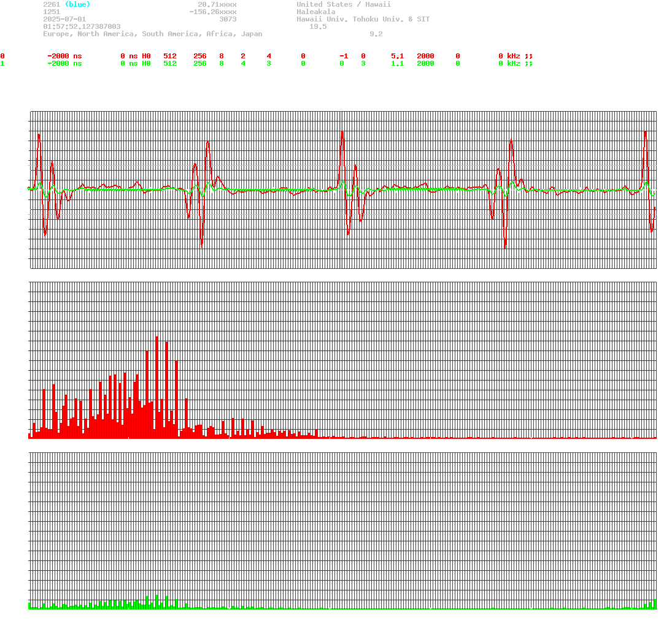The image size is (672, 623).
Task: Select the Haleakala location name
Action: (x=316, y=12)
